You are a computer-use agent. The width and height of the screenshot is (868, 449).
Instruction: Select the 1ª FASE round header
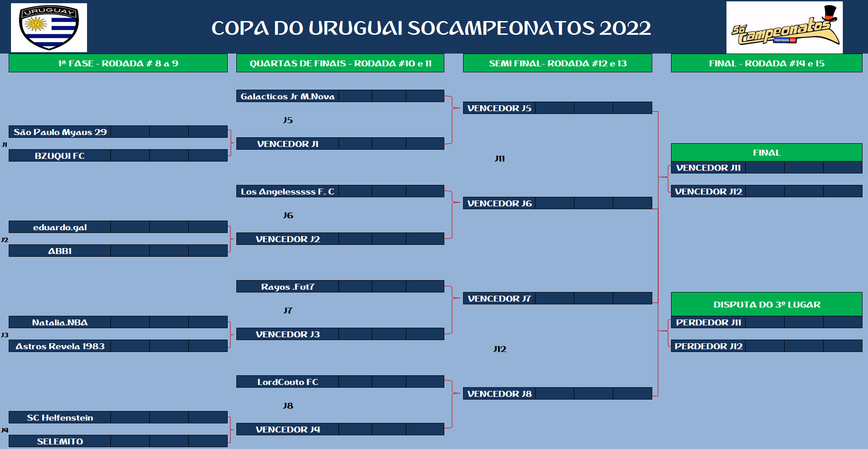click(118, 63)
